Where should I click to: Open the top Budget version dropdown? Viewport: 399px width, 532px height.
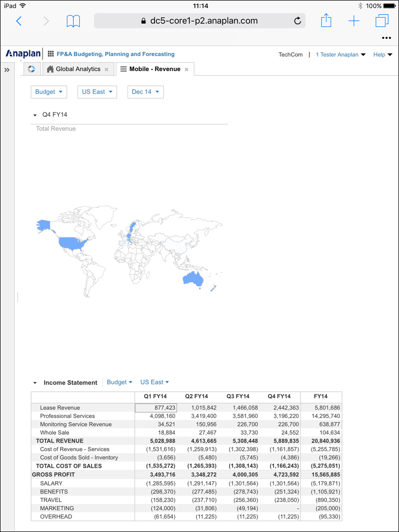(x=49, y=92)
